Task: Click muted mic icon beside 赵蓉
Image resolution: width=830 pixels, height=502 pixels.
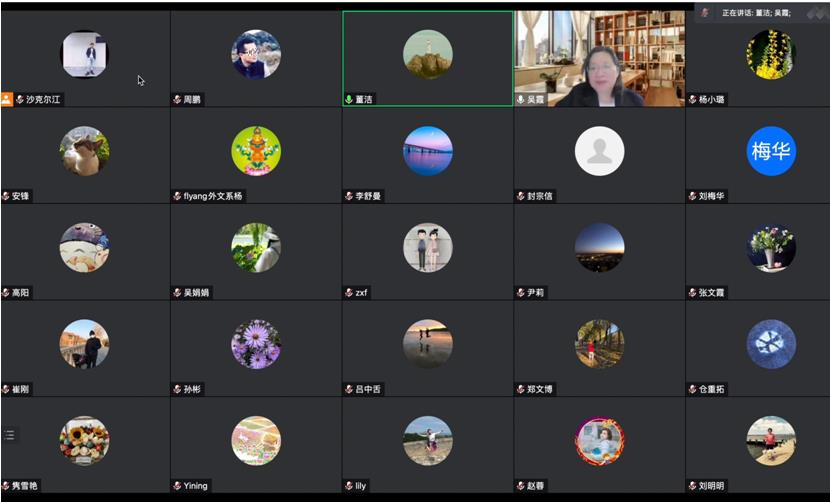Action: point(521,486)
